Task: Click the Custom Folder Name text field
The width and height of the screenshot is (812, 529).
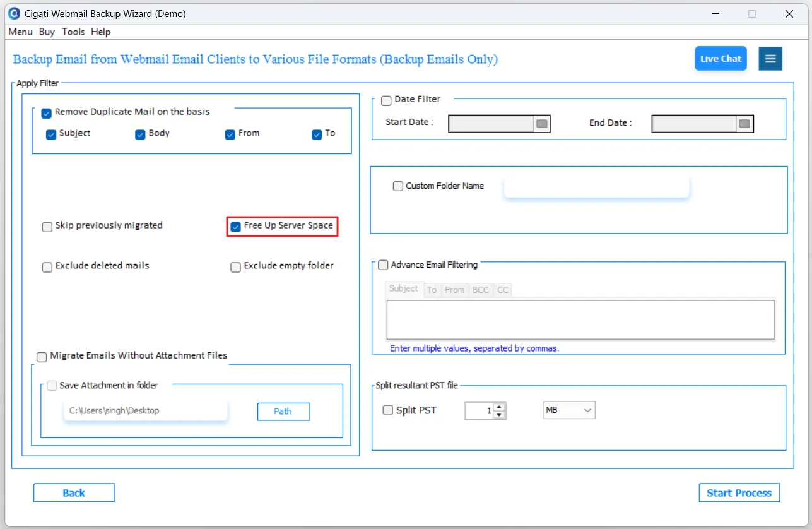Action: (596, 187)
